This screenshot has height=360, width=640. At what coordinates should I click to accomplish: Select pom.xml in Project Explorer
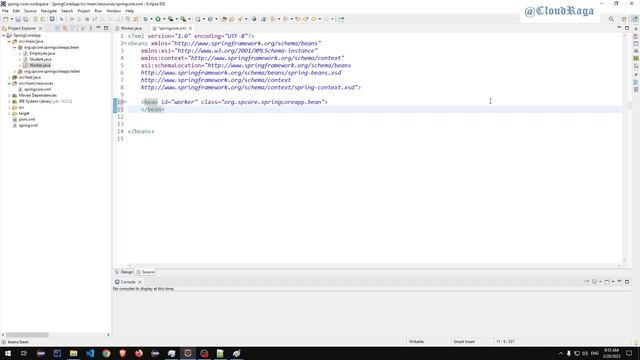[27, 119]
